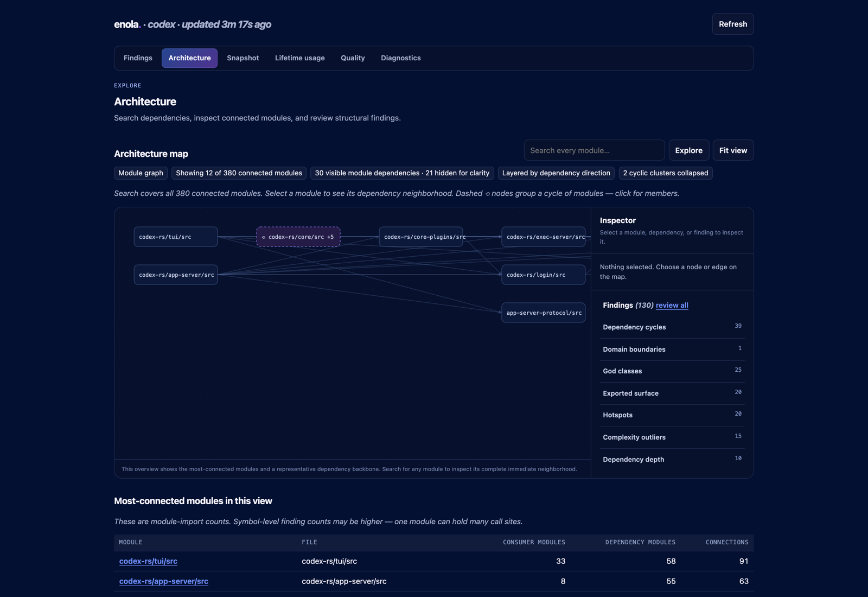
Task: Select the app-server-protocol/src node
Action: (x=543, y=313)
